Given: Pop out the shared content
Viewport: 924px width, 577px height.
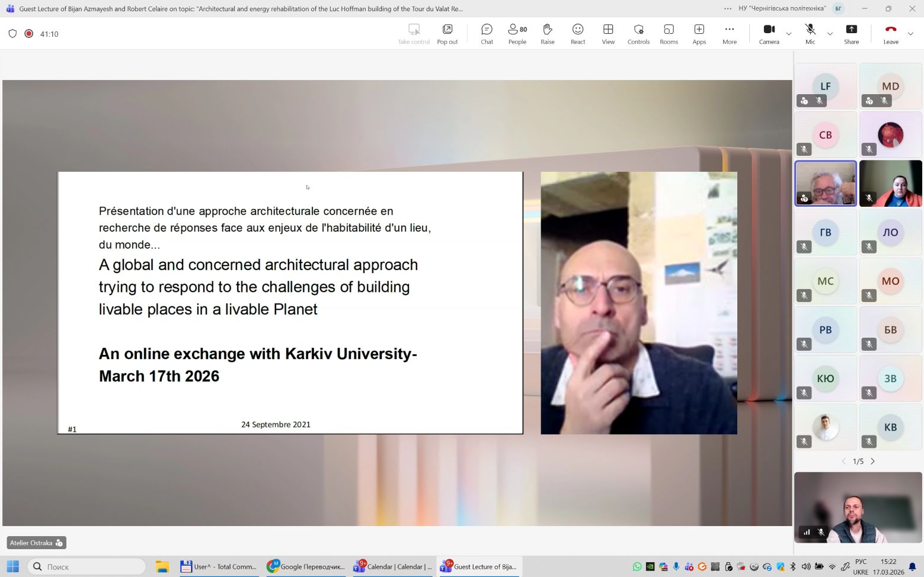Looking at the screenshot, I should (x=447, y=34).
